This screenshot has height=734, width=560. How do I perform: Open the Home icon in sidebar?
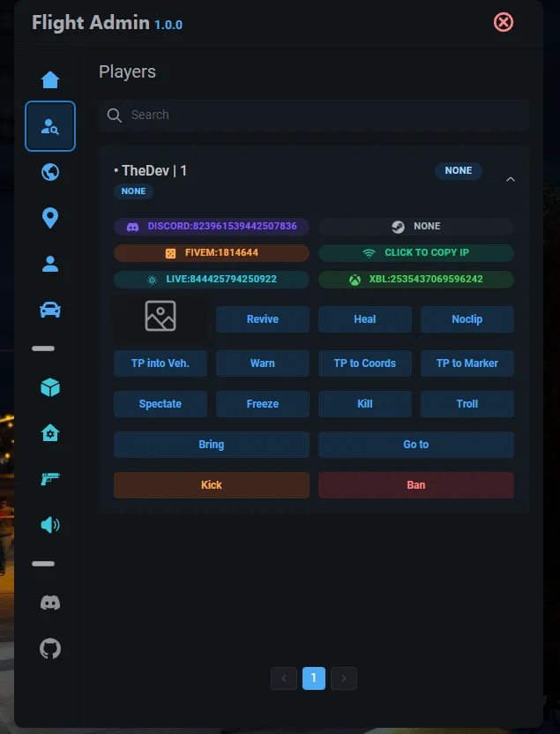tap(50, 80)
